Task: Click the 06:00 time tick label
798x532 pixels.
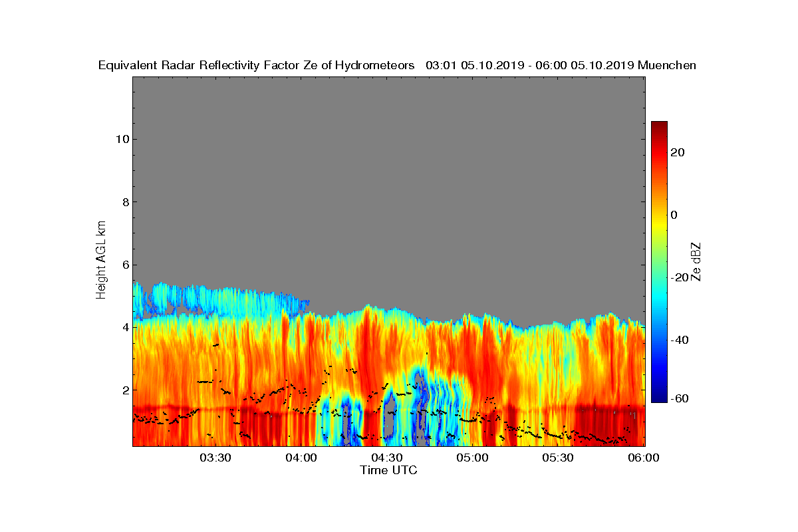Action: tap(644, 458)
